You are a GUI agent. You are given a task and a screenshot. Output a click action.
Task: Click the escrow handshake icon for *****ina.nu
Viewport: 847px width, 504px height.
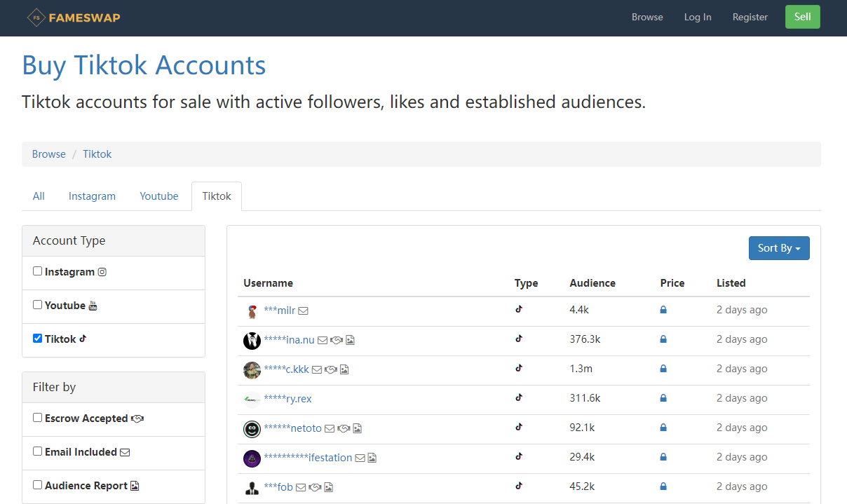[x=337, y=340]
